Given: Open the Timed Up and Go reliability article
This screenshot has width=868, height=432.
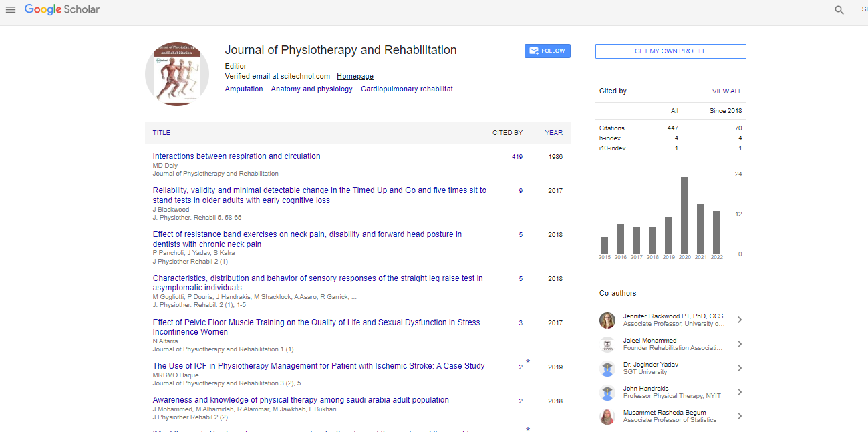Looking at the screenshot, I should click(319, 195).
